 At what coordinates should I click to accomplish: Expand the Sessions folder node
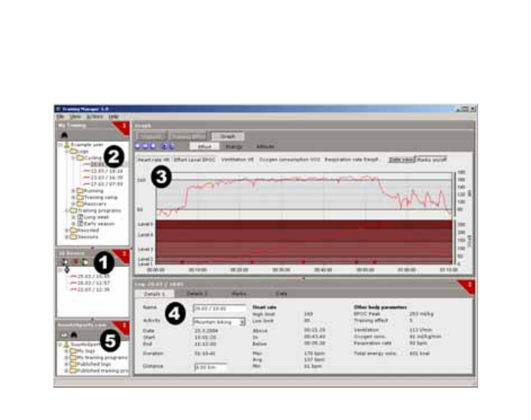pyautogui.click(x=67, y=237)
